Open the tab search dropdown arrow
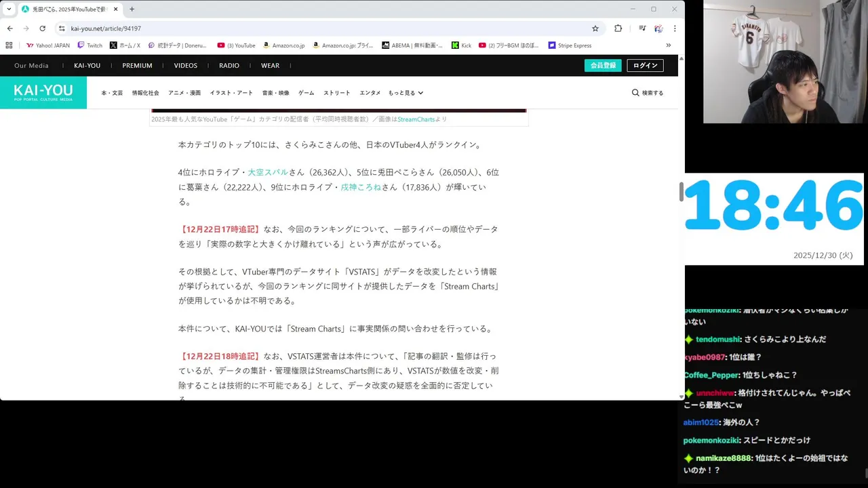The height and width of the screenshot is (488, 868). pos(9,9)
